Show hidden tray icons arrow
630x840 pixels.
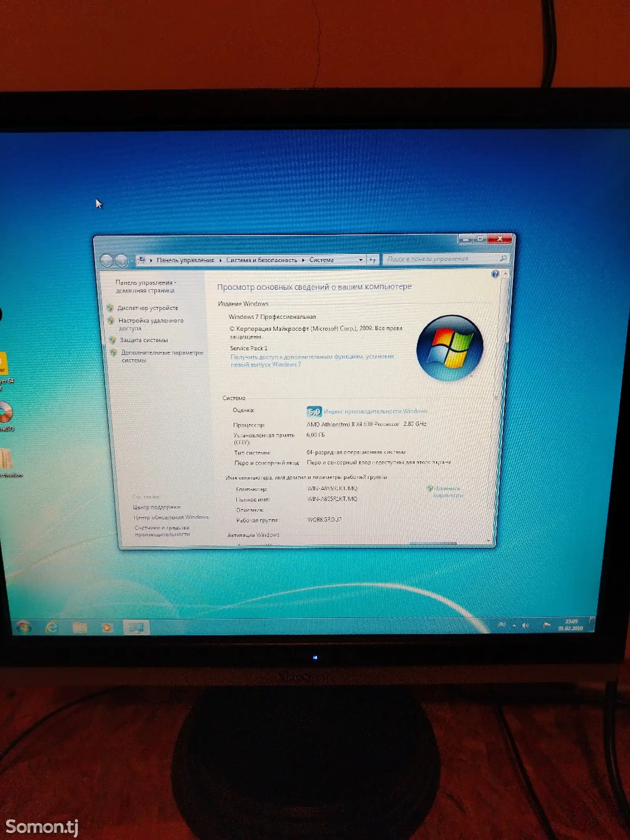[514, 625]
